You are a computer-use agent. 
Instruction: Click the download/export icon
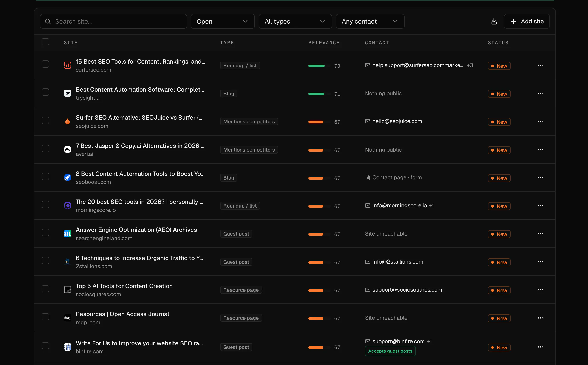point(494,22)
